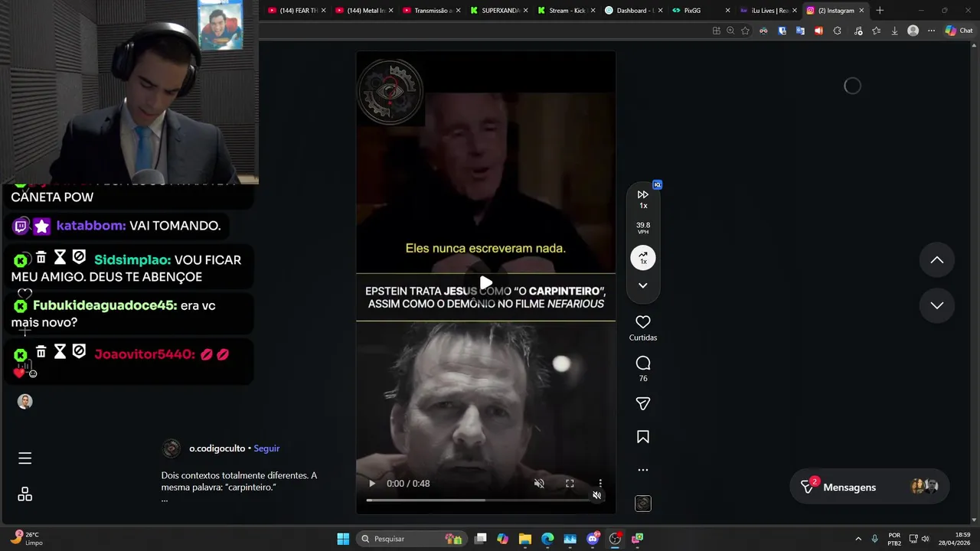Image resolution: width=980 pixels, height=551 pixels.
Task: Open Copilot Chat in the browser
Action: pyautogui.click(x=959, y=31)
